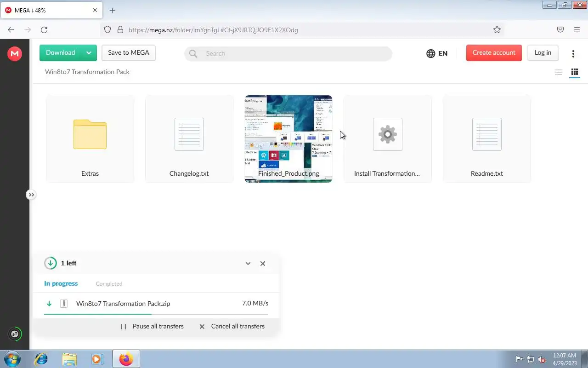Click Cancel all transfers
588x368 pixels.
232,326
